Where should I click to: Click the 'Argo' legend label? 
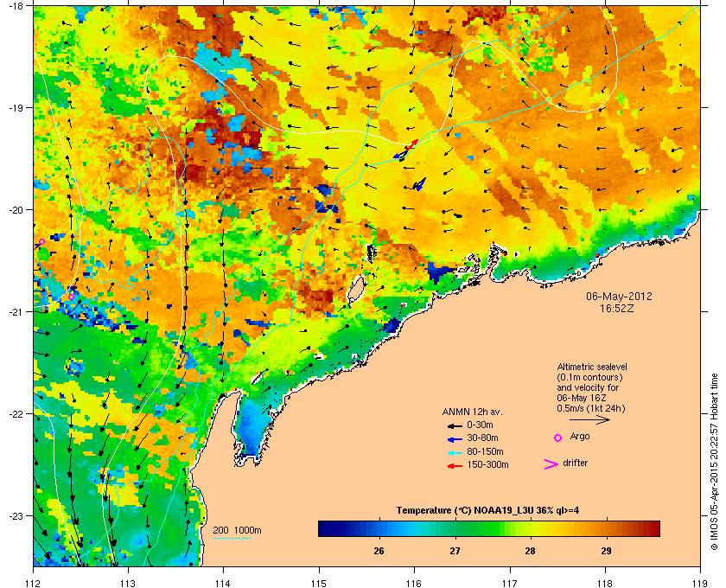point(580,437)
